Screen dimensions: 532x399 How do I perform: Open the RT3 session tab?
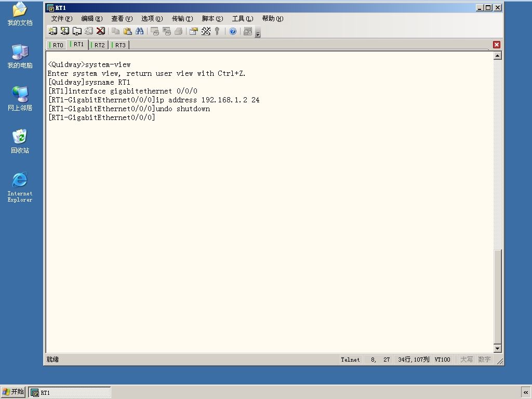[119, 45]
